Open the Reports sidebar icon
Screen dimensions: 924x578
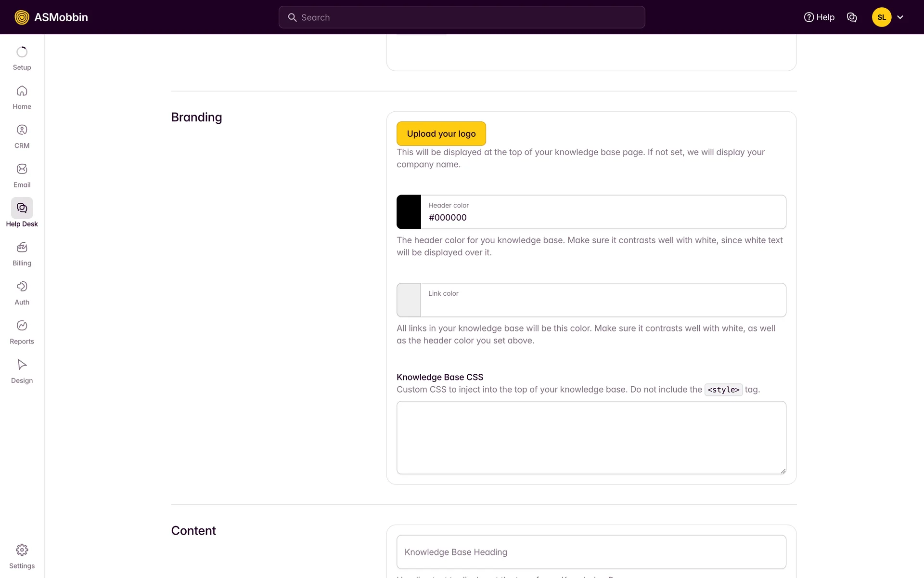coord(22,326)
